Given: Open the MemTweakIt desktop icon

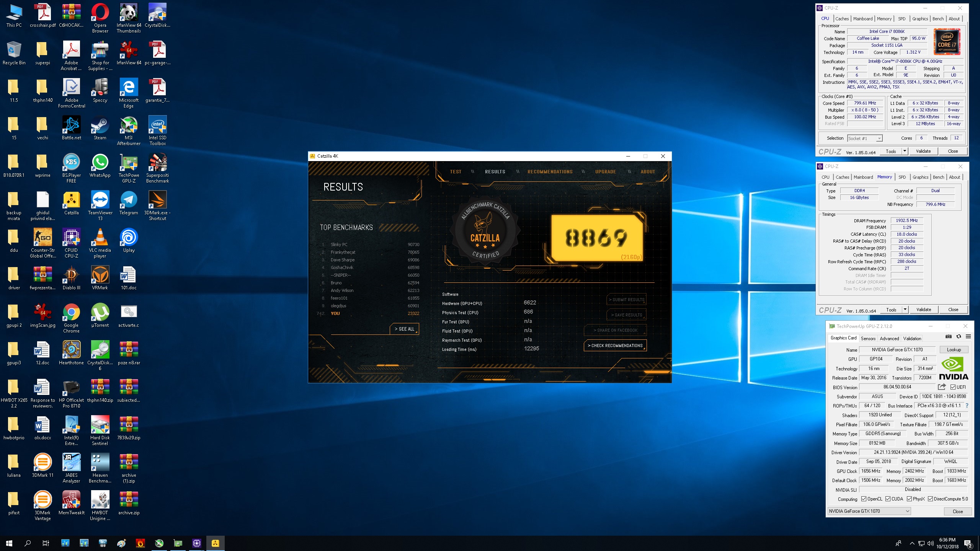Looking at the screenshot, I should tap(71, 503).
